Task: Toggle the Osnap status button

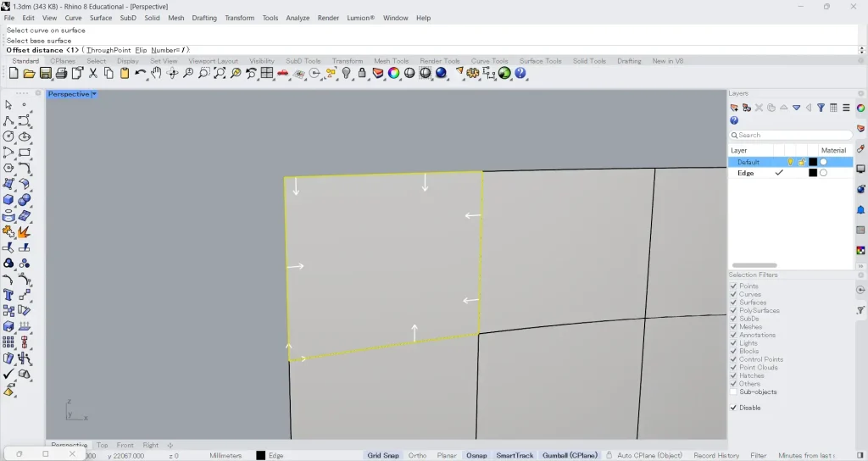Action: point(476,455)
